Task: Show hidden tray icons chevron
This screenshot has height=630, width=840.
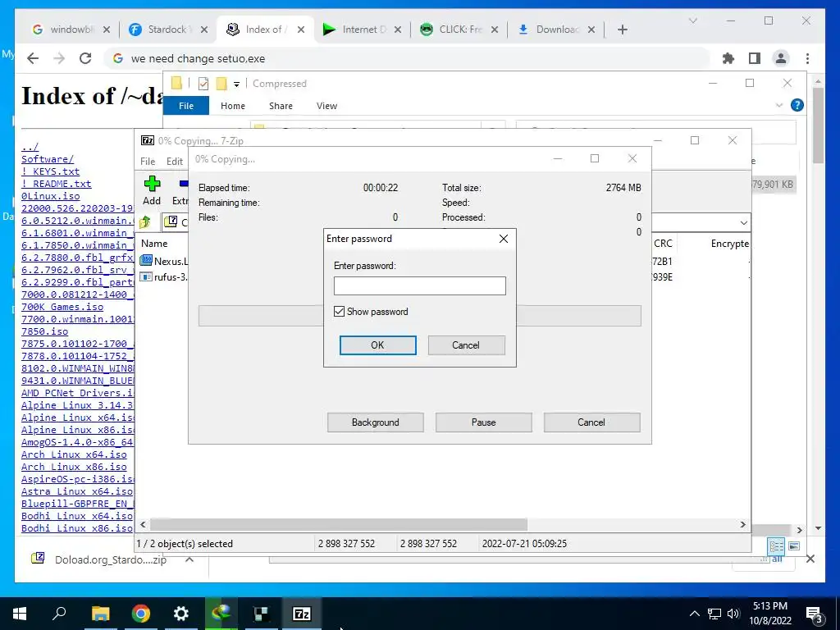Action: [694, 614]
